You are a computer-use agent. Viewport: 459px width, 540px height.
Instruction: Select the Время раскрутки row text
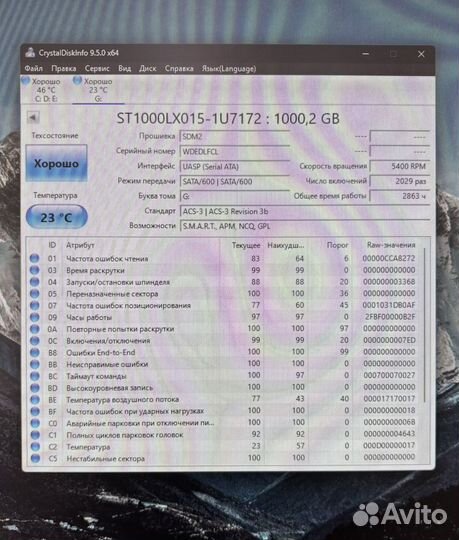(x=95, y=270)
